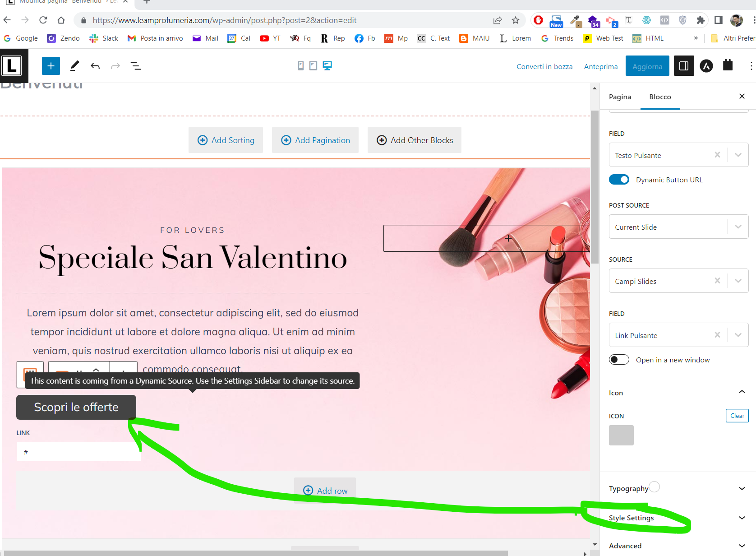
Task: Open the browser profile avatar
Action: click(x=736, y=20)
